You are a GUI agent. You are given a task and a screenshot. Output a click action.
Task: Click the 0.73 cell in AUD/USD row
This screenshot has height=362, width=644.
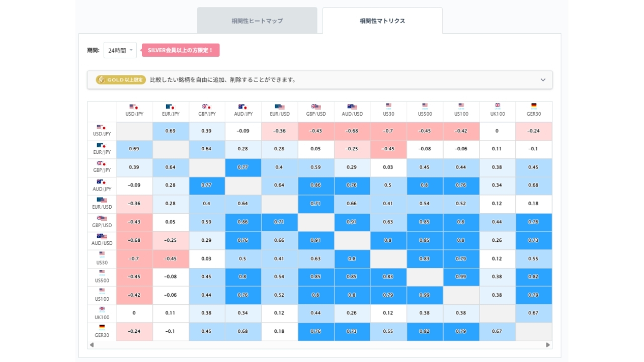(534, 240)
